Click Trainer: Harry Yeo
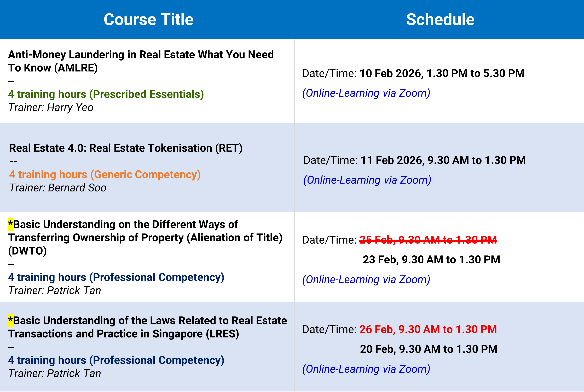Screen dimensions: 584x392 coord(51,108)
